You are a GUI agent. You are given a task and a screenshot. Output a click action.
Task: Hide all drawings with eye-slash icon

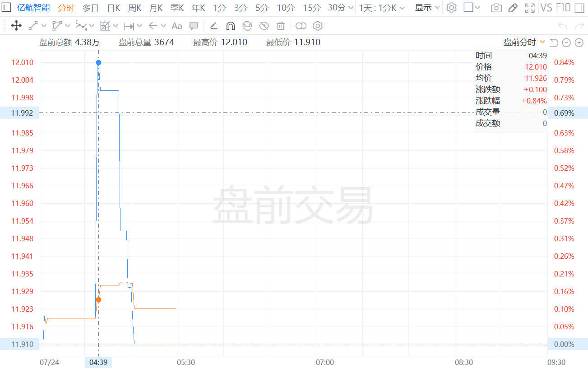pyautogui.click(x=264, y=26)
